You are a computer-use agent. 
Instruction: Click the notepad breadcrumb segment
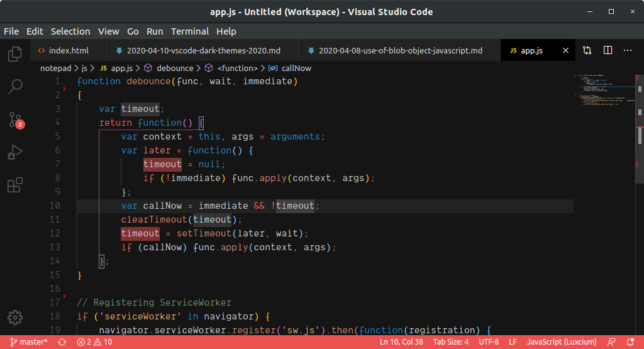(x=56, y=68)
